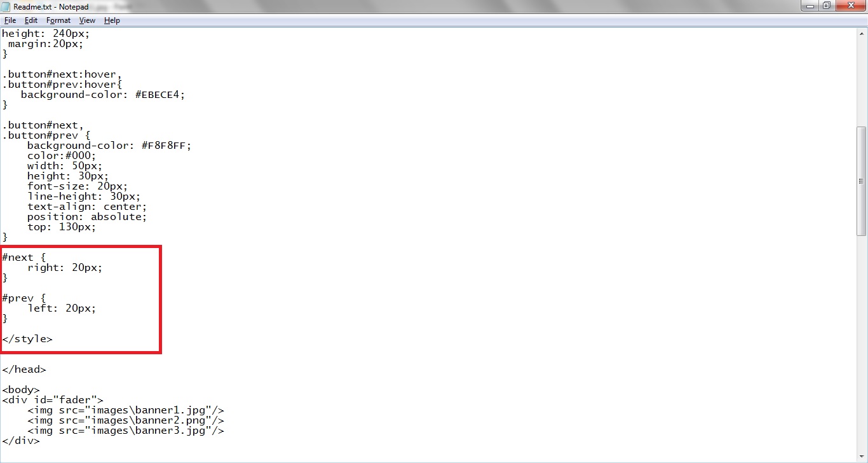Viewport: 868px width, 463px height.
Task: Click the scrollbar track below the thumb
Action: [x=862, y=343]
